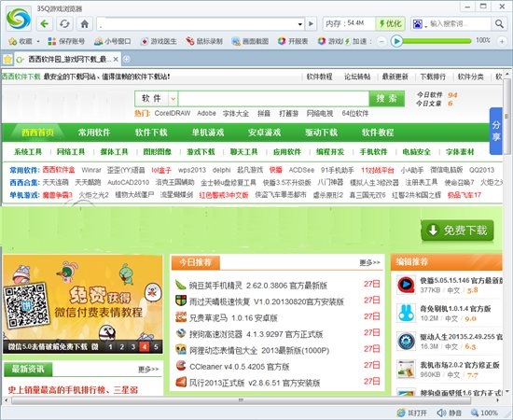
Task: Click the magnifier search icon
Action: [x=499, y=23]
